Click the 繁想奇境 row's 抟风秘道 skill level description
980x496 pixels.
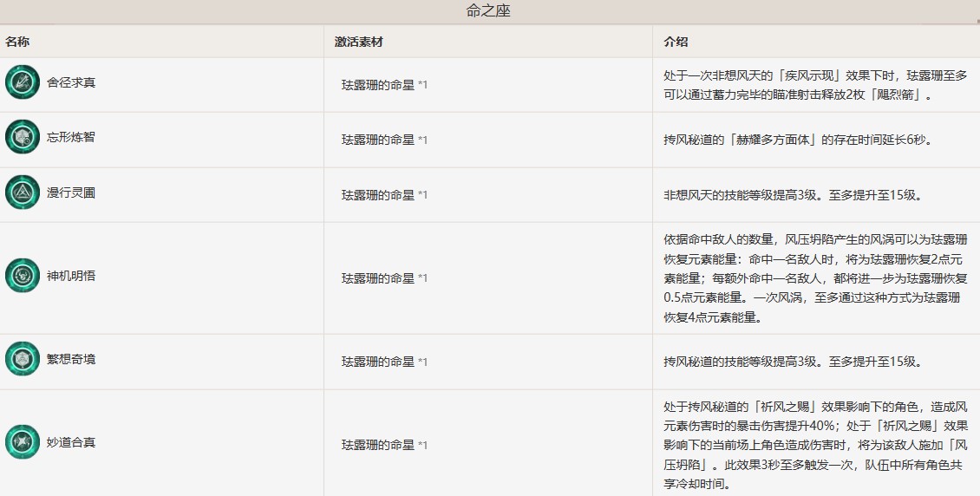click(793, 362)
